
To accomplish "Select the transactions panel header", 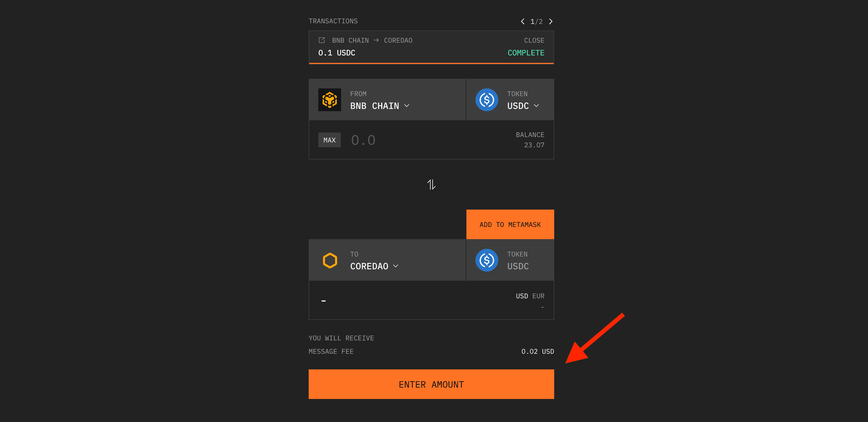I will point(432,21).
